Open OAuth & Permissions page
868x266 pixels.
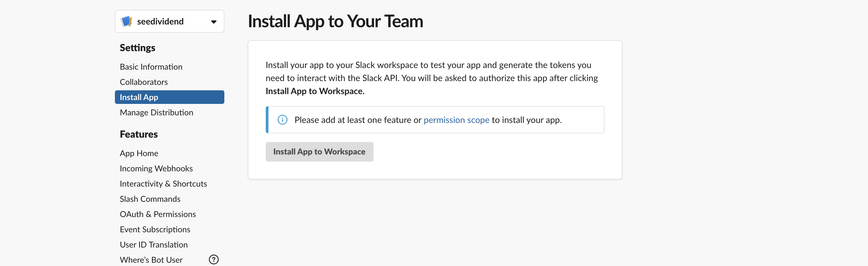point(158,214)
